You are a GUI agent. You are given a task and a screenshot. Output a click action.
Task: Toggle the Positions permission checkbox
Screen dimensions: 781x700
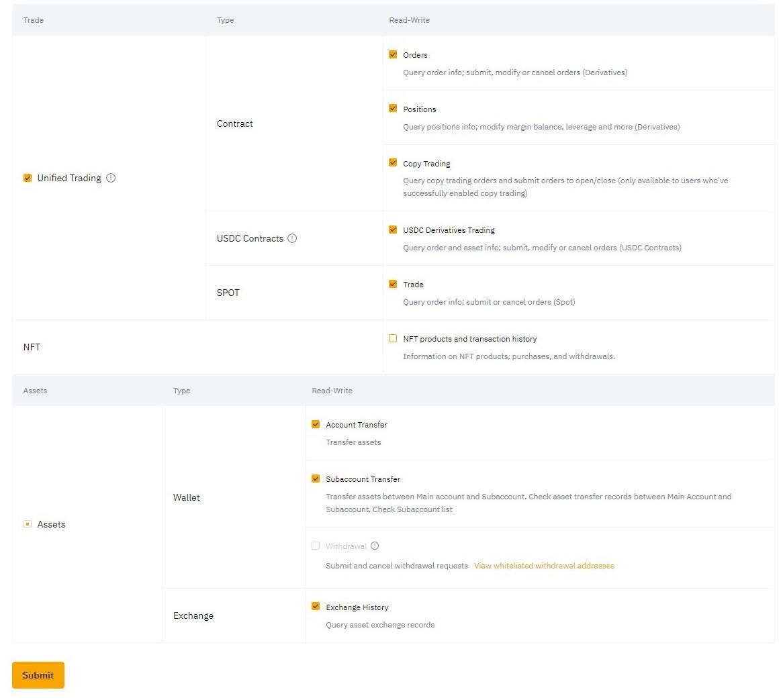(x=393, y=109)
